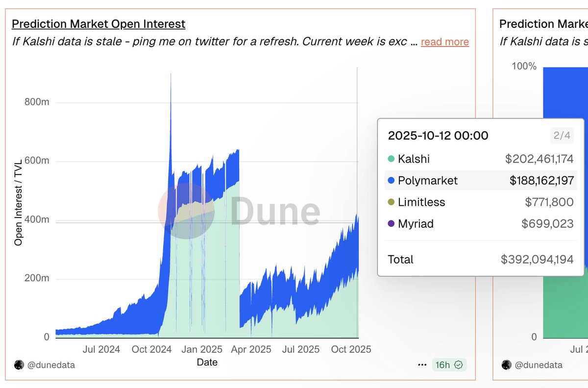Screen dimensions: 588x388
Task: Click the Total label in tooltip
Action: pyautogui.click(x=400, y=259)
